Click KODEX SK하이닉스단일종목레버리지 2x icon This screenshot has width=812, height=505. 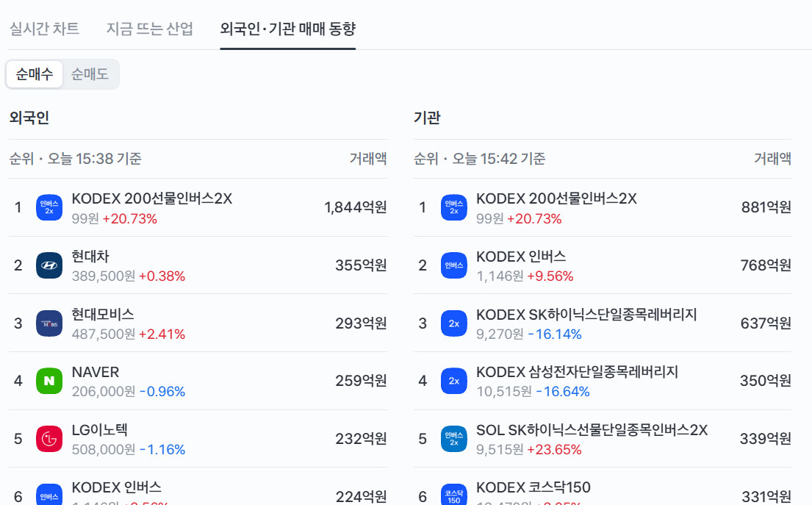click(x=453, y=323)
